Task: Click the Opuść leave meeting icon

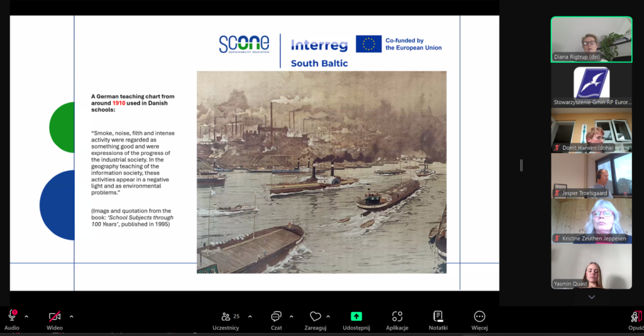Action: [x=636, y=316]
